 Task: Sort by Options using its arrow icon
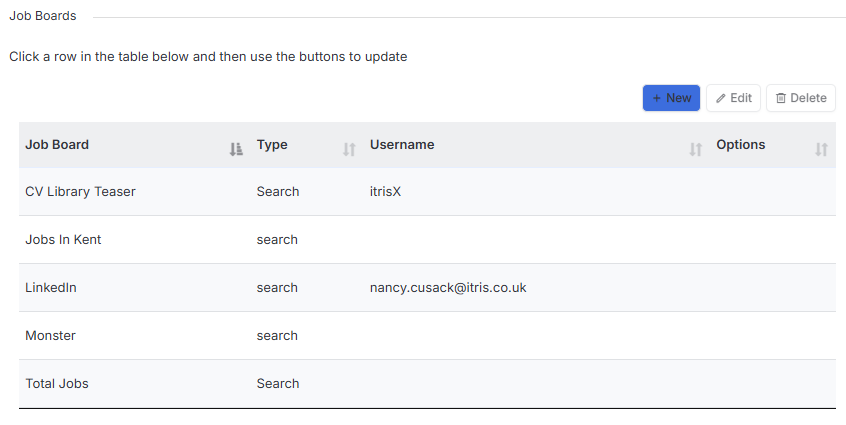[821, 149]
